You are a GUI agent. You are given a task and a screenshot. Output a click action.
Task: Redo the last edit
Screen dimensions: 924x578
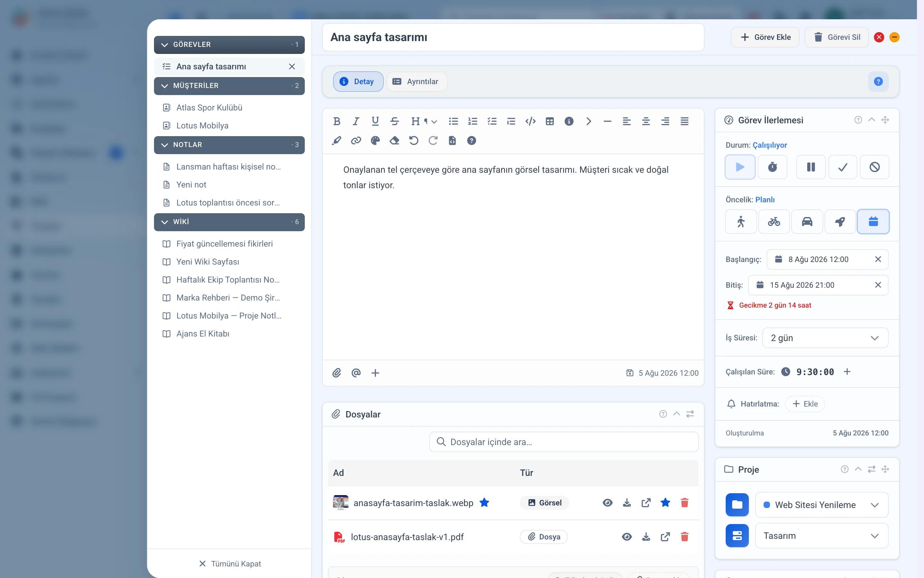433,141
